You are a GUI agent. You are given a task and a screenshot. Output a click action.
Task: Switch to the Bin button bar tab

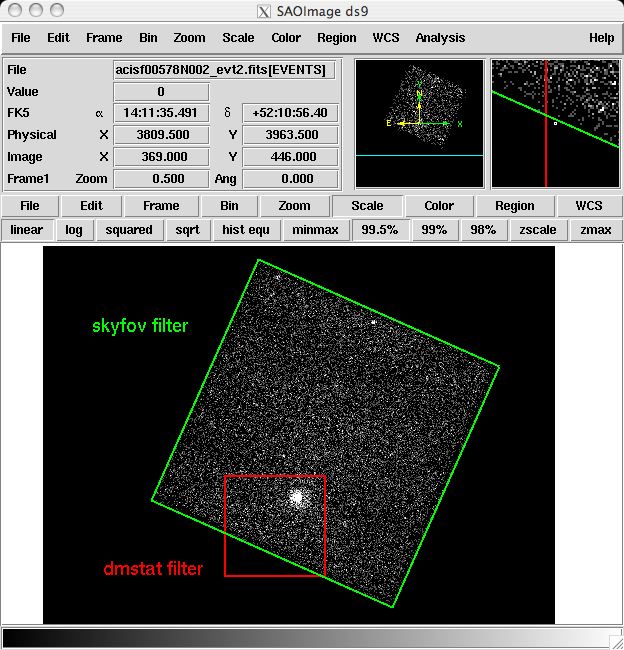pos(230,206)
